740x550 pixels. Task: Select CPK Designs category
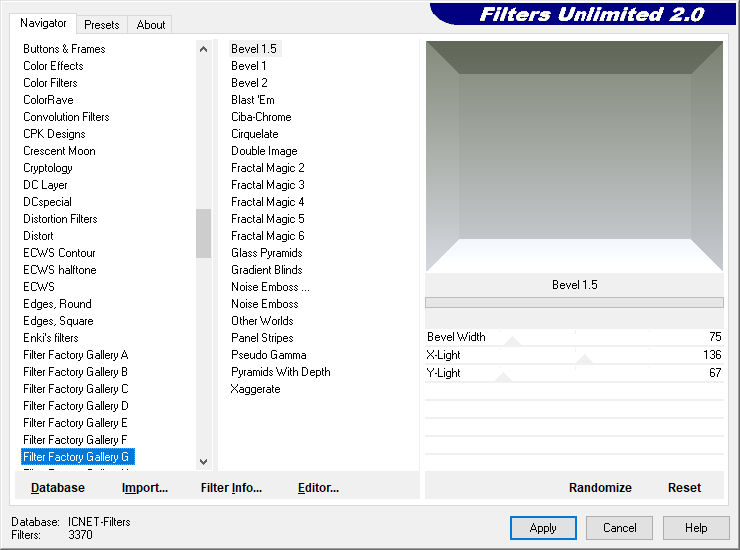54,134
